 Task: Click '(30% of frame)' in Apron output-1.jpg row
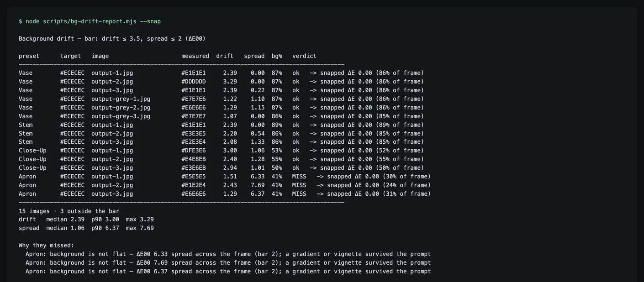[x=407, y=177]
